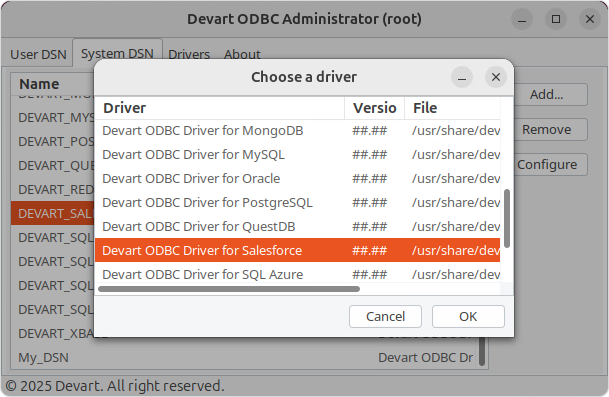Select Devart ODBC Driver for MySQL row

pos(298,155)
